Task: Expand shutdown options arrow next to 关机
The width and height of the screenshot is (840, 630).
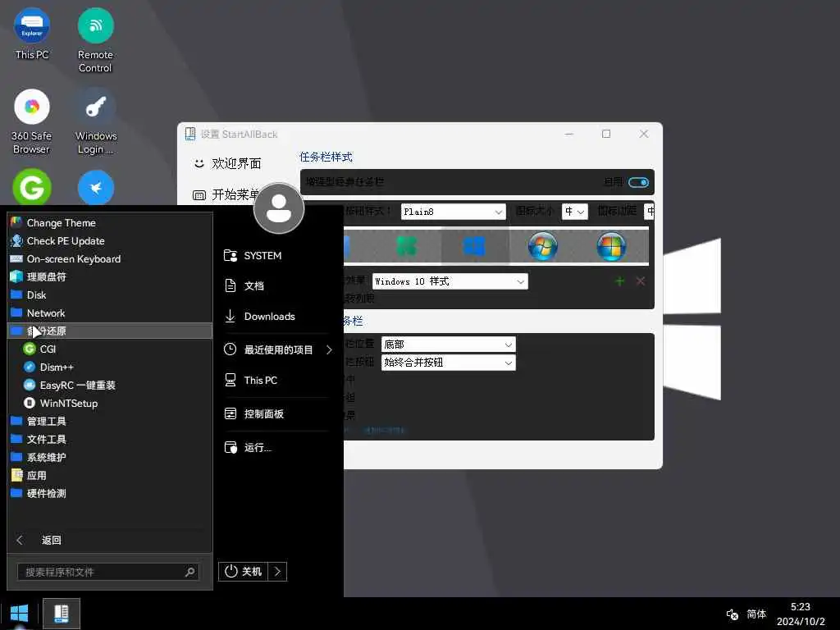Action: point(277,571)
